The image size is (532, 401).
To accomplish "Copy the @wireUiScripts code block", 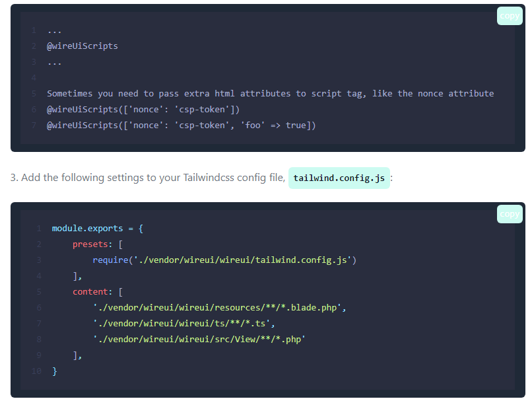I will point(510,16).
